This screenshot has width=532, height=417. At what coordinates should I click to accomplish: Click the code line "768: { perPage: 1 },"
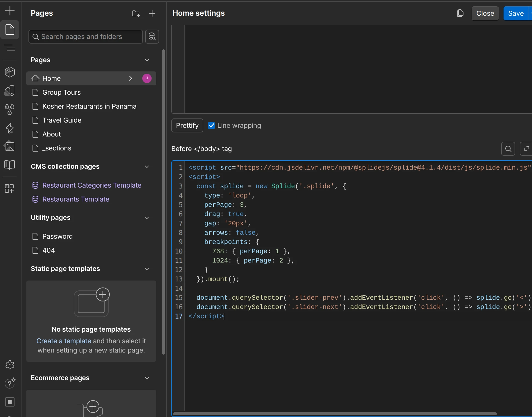(251, 251)
